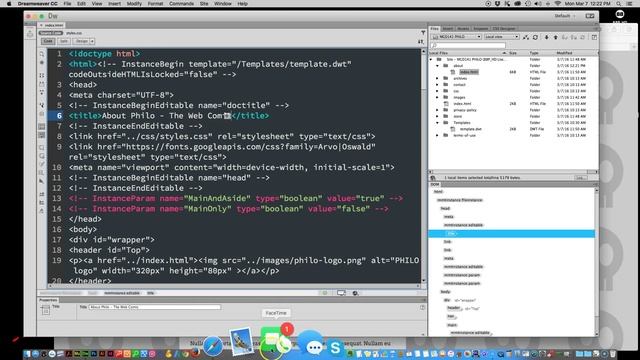This screenshot has height=360, width=640.
Task: Click the Expand Files panel icon
Action: (594, 37)
